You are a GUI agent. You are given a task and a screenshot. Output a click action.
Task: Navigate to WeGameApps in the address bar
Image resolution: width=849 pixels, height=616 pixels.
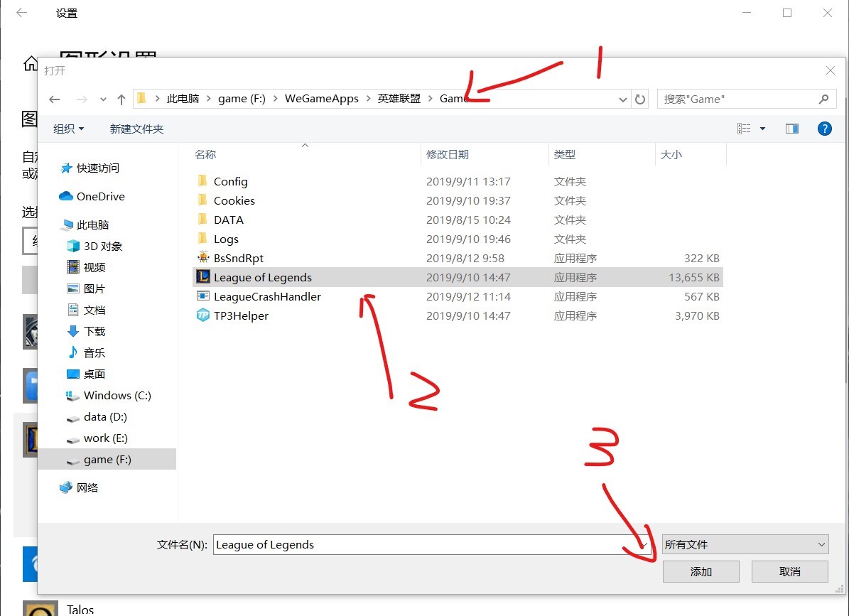[322, 99]
